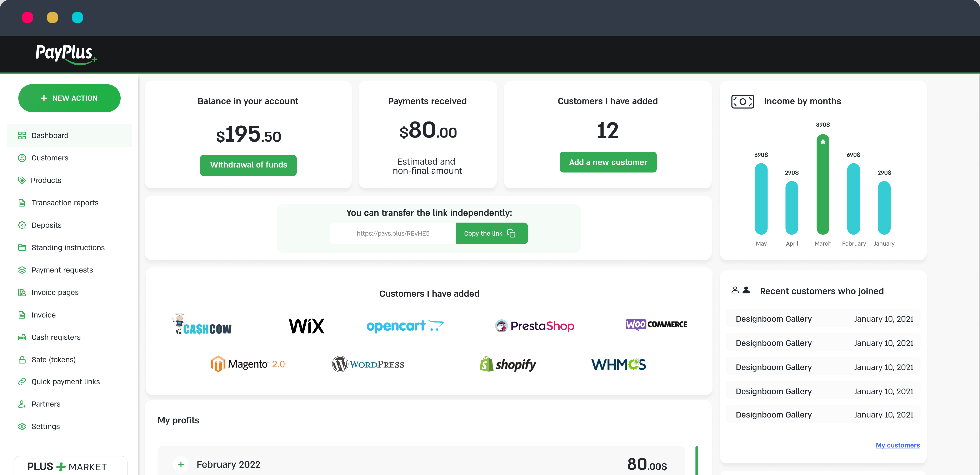
Task: Click the Settings gear icon in sidebar
Action: (x=22, y=426)
